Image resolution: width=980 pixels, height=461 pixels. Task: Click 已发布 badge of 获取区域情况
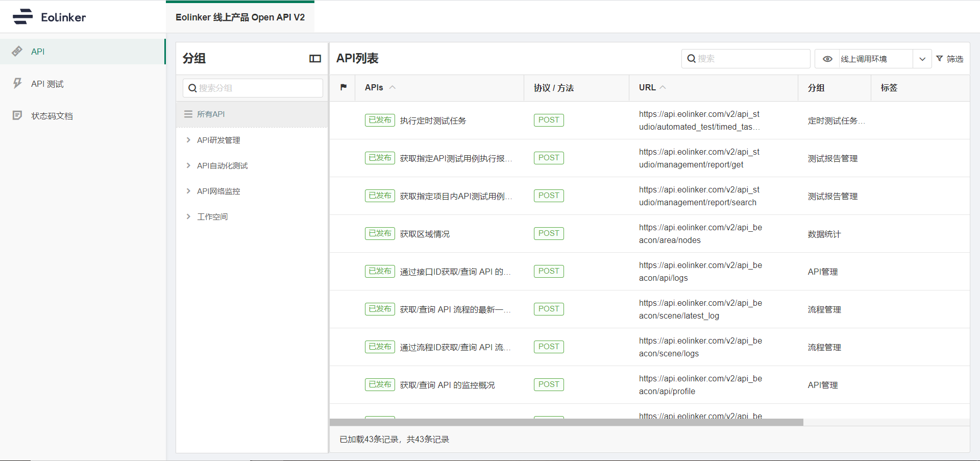pyautogui.click(x=380, y=233)
